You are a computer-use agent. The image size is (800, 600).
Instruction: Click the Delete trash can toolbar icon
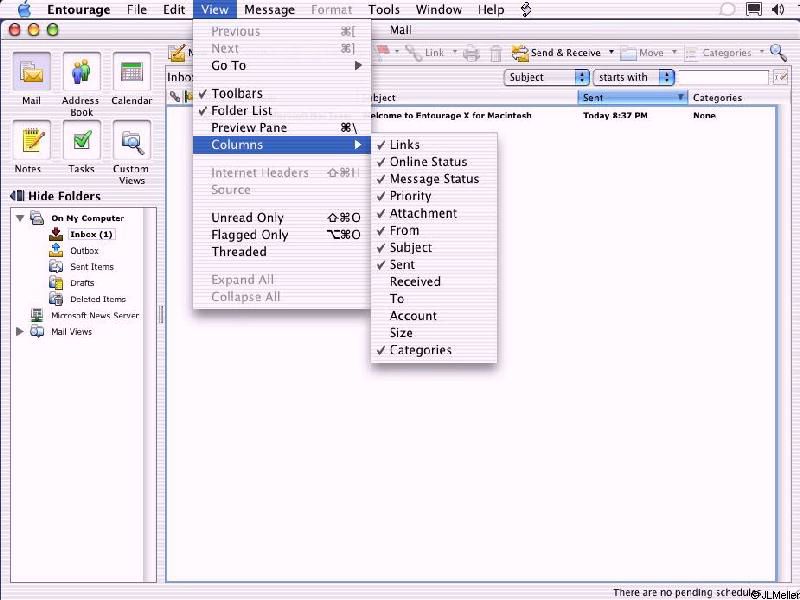495,53
